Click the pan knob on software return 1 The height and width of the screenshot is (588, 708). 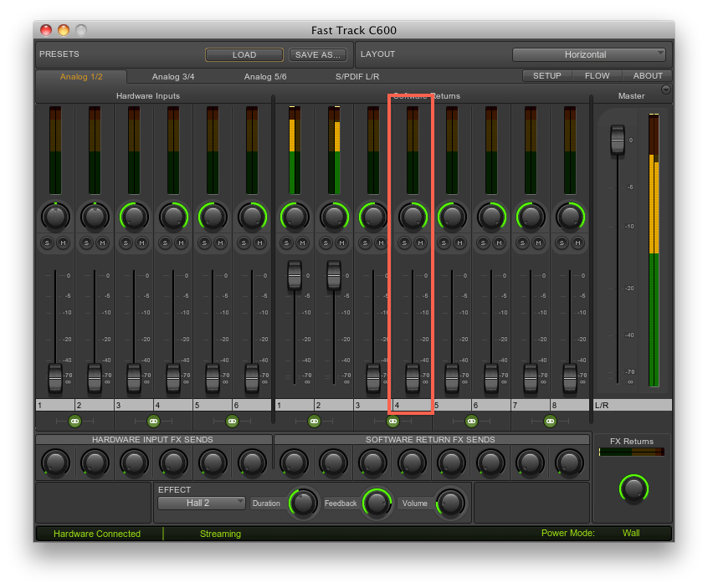click(x=295, y=217)
